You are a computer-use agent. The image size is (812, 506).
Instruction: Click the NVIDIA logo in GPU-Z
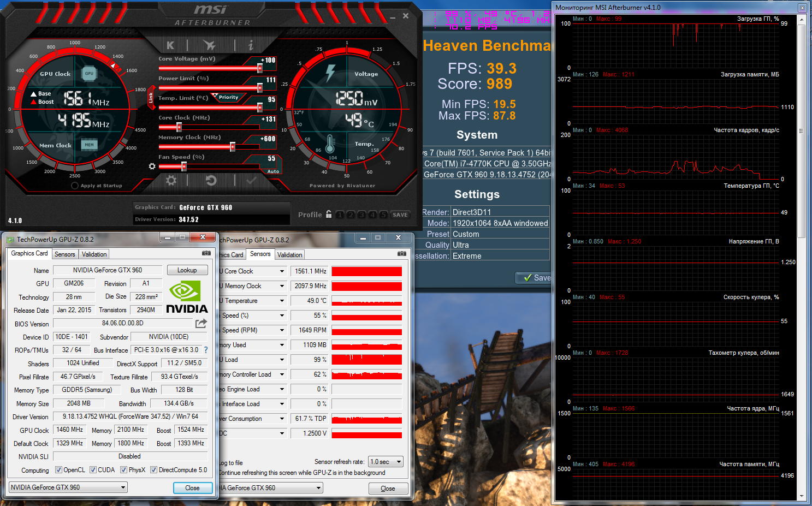(187, 297)
